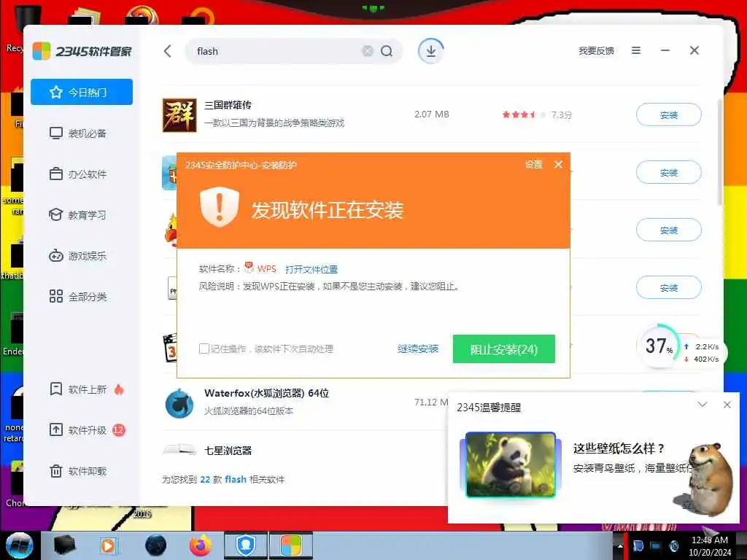
Task: Click the blue shield taskbar icon
Action: pyautogui.click(x=246, y=545)
